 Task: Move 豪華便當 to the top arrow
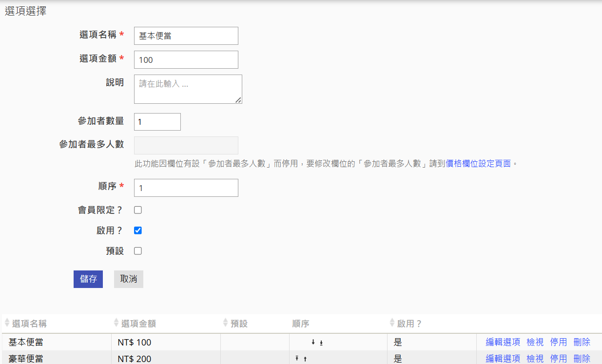(297, 359)
